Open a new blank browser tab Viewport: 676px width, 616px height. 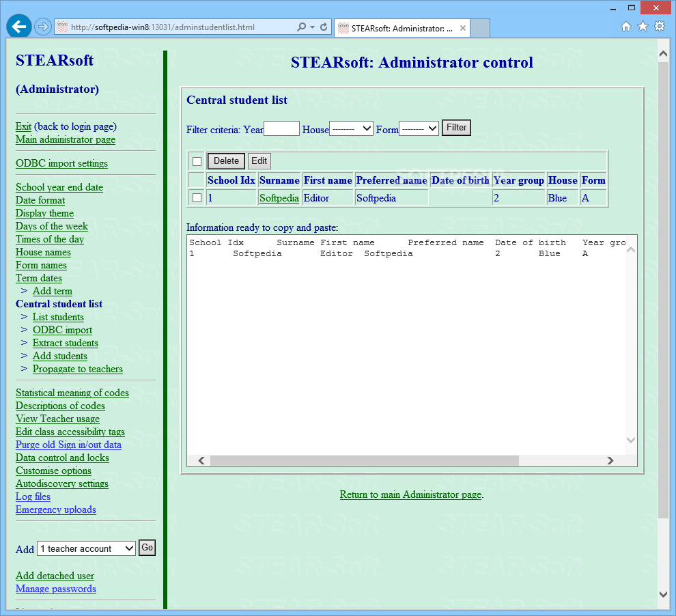click(x=480, y=28)
